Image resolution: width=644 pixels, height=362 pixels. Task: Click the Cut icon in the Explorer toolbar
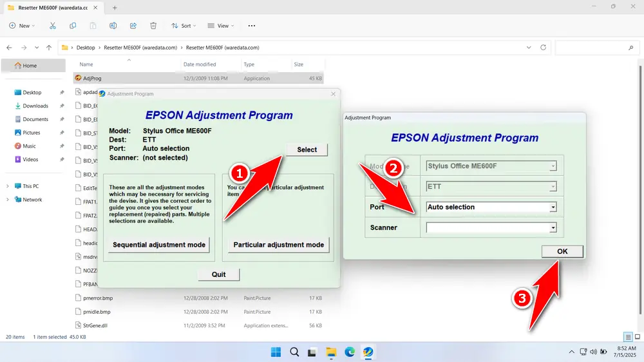pyautogui.click(x=53, y=26)
